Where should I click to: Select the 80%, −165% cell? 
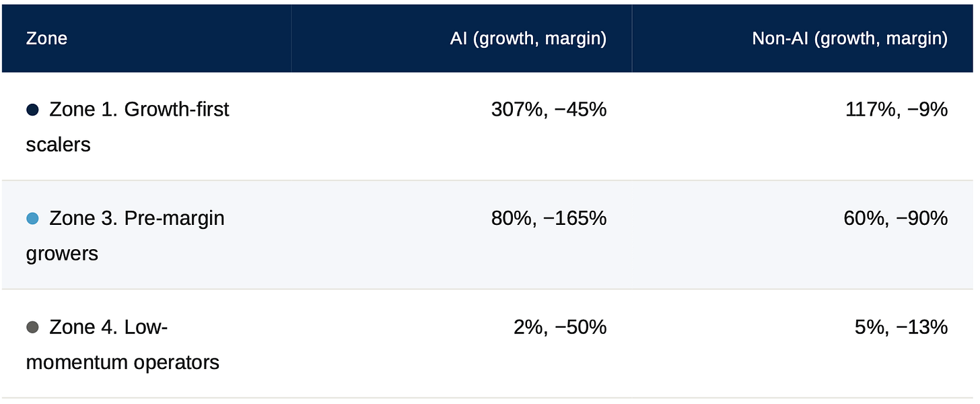point(549,218)
